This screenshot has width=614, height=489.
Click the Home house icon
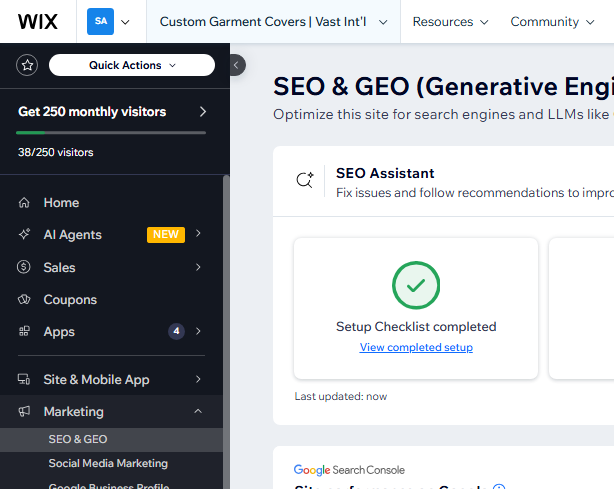[x=24, y=203]
